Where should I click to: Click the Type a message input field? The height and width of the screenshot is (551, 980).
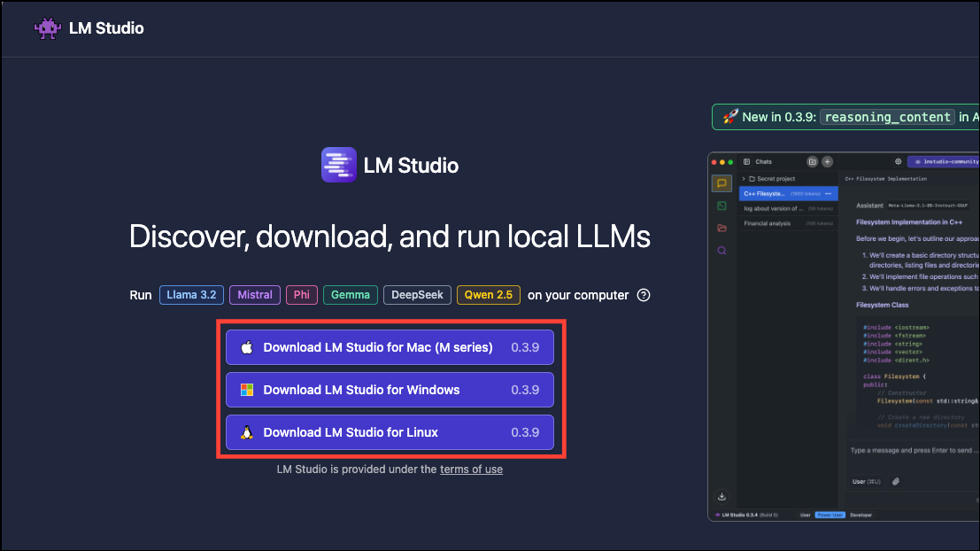click(914, 450)
